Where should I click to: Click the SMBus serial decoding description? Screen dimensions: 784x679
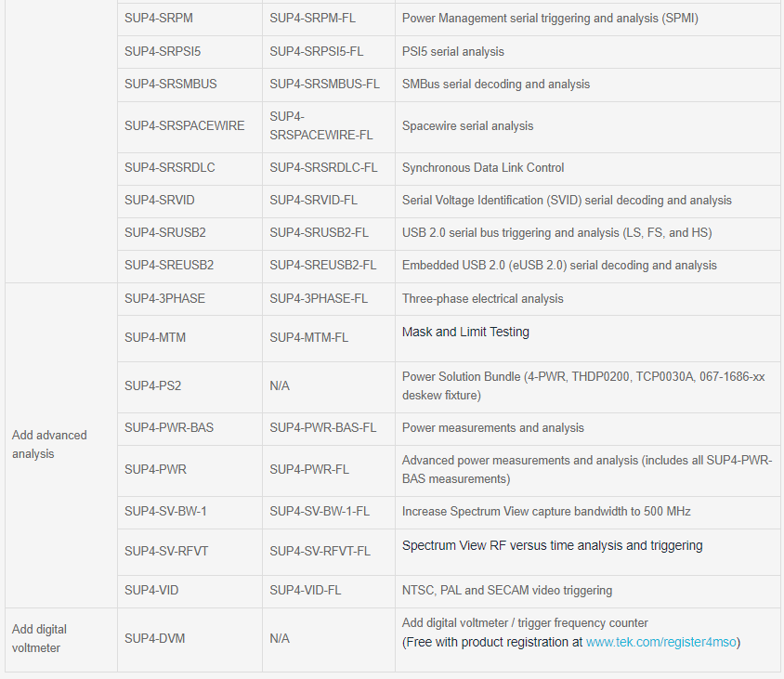(x=495, y=84)
